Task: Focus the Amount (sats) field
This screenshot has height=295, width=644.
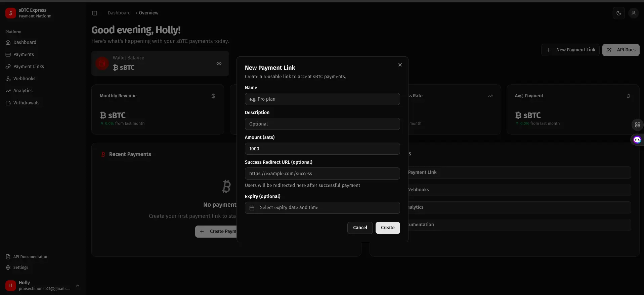Action: click(x=322, y=149)
